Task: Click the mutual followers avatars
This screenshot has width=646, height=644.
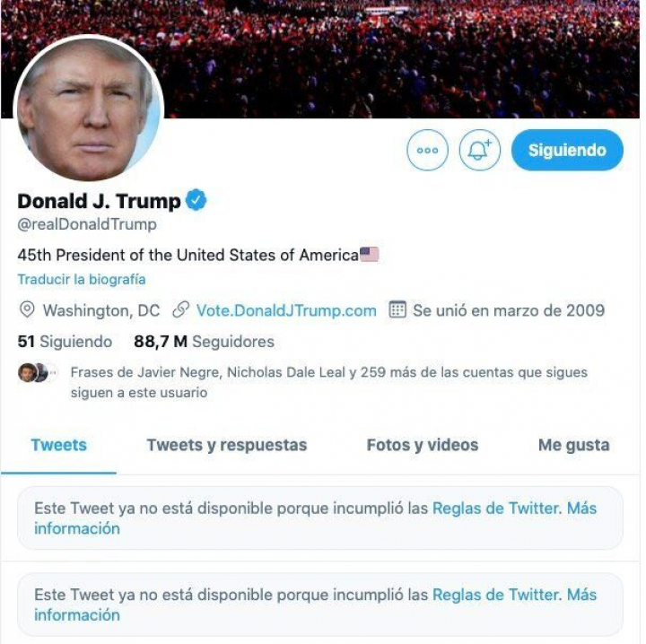Action: point(37,372)
